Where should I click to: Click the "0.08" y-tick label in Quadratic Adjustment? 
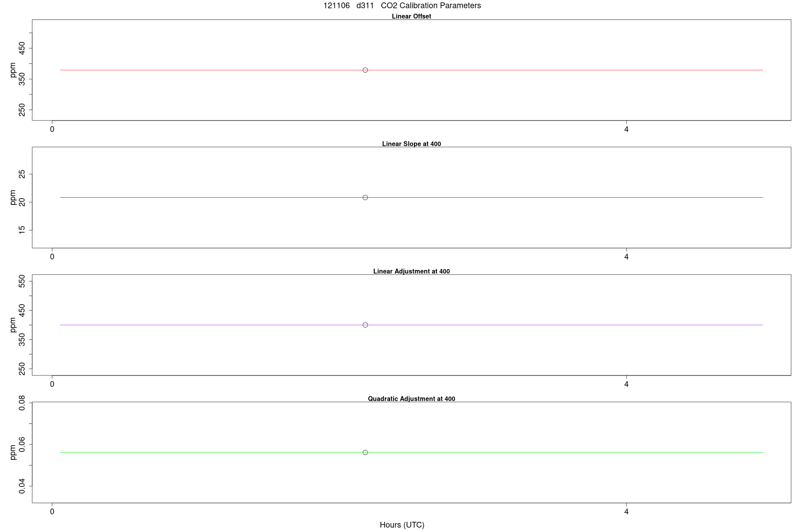(22, 403)
